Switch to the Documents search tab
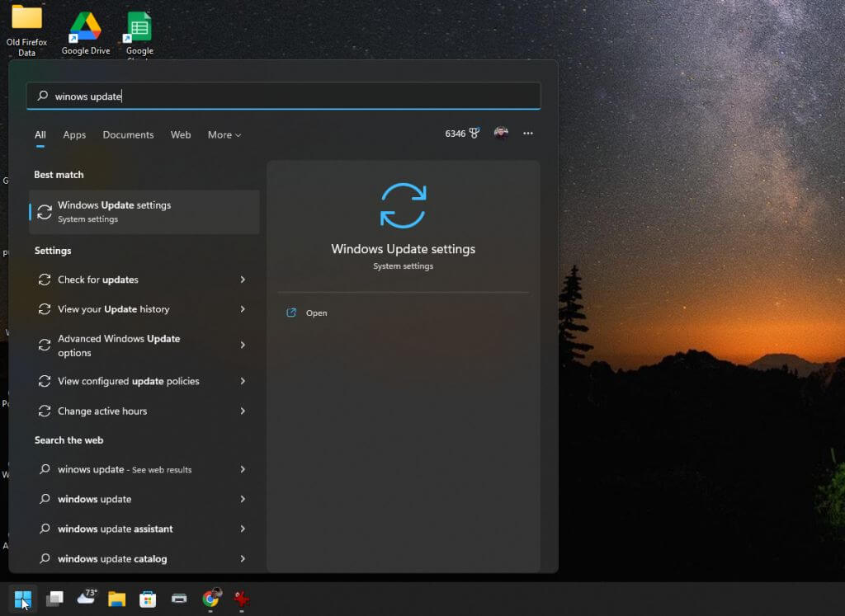 (128, 135)
